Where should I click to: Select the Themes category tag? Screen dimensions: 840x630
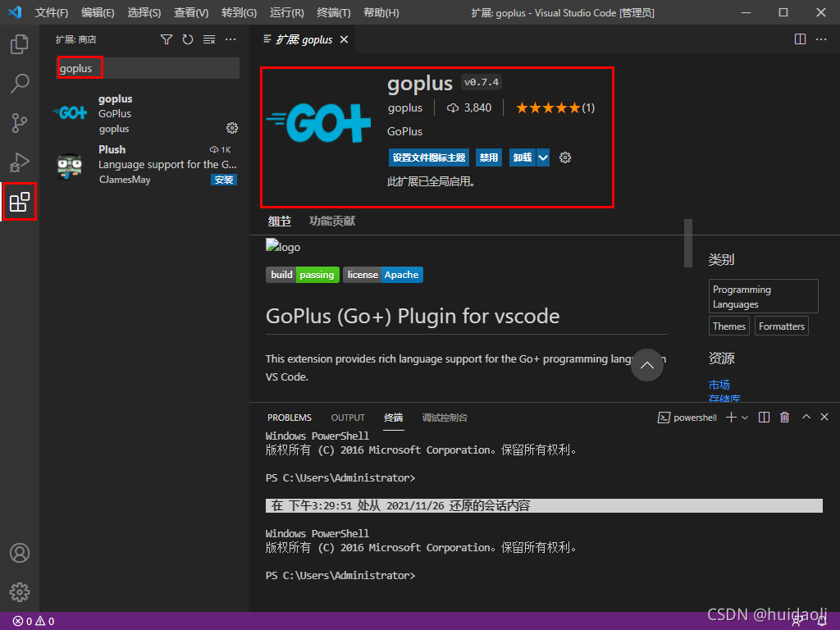pos(729,326)
